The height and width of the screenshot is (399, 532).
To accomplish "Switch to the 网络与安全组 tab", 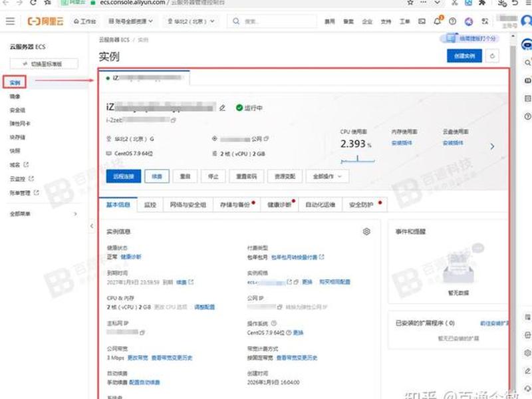I will 188,205.
